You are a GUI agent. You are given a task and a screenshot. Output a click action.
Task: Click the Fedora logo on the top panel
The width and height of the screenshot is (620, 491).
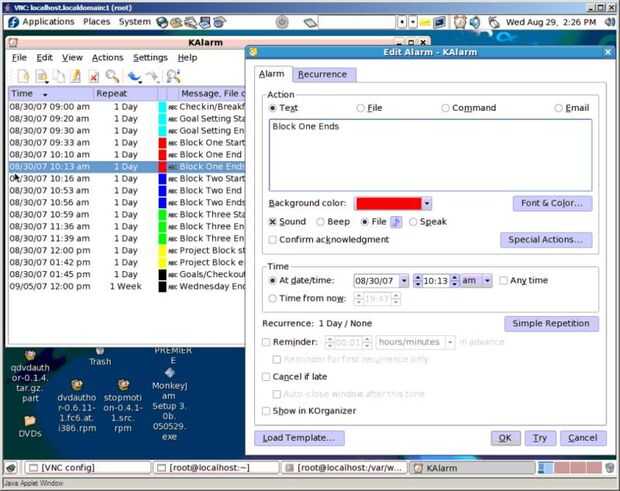click(13, 22)
